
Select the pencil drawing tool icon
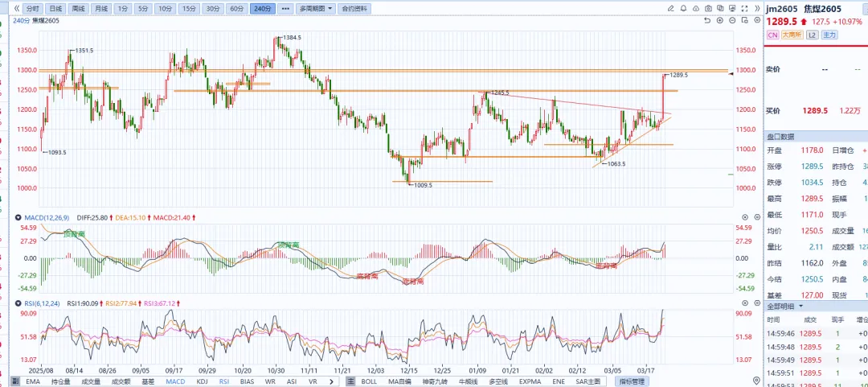tap(671, 8)
